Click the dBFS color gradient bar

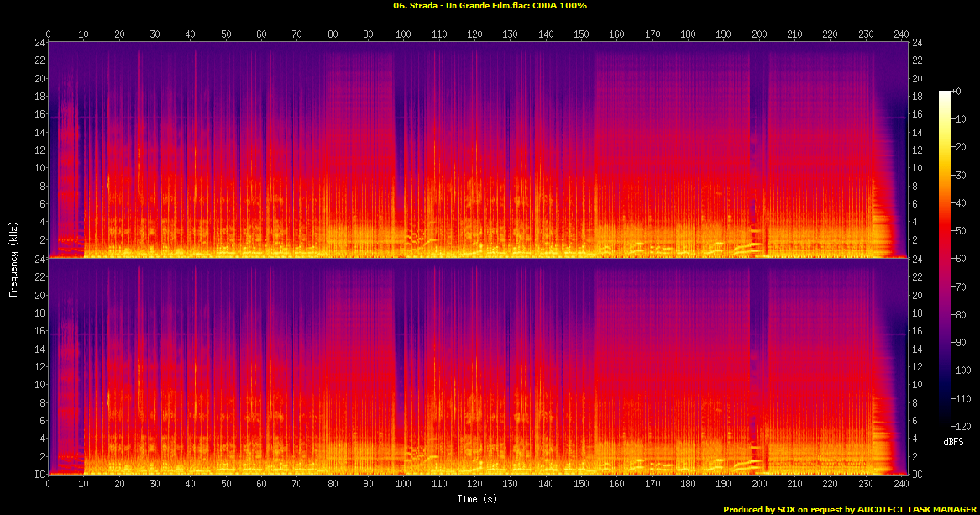pos(945,259)
